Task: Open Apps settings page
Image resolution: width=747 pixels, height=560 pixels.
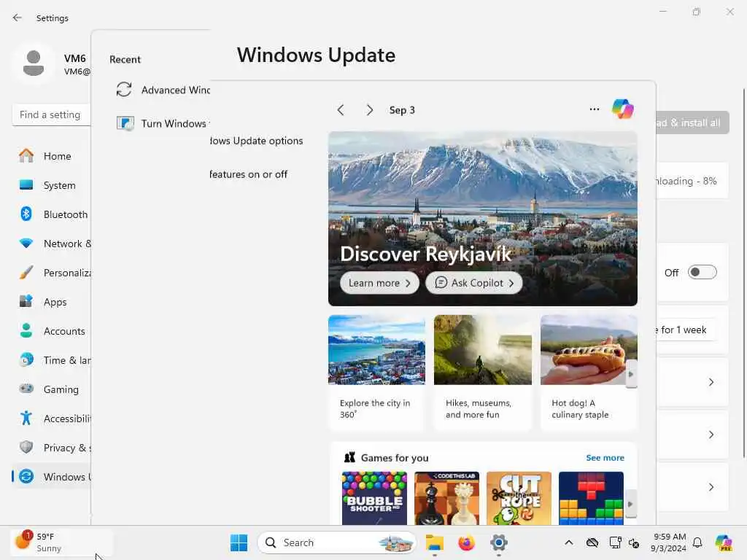Action: pos(51,302)
